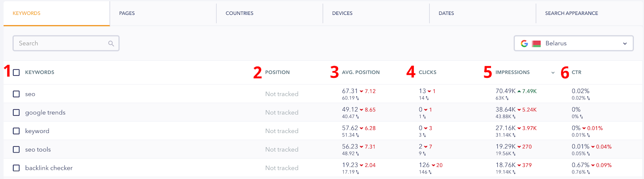The image size is (644, 179).
Task: Click the Google logo icon
Action: pyautogui.click(x=524, y=44)
